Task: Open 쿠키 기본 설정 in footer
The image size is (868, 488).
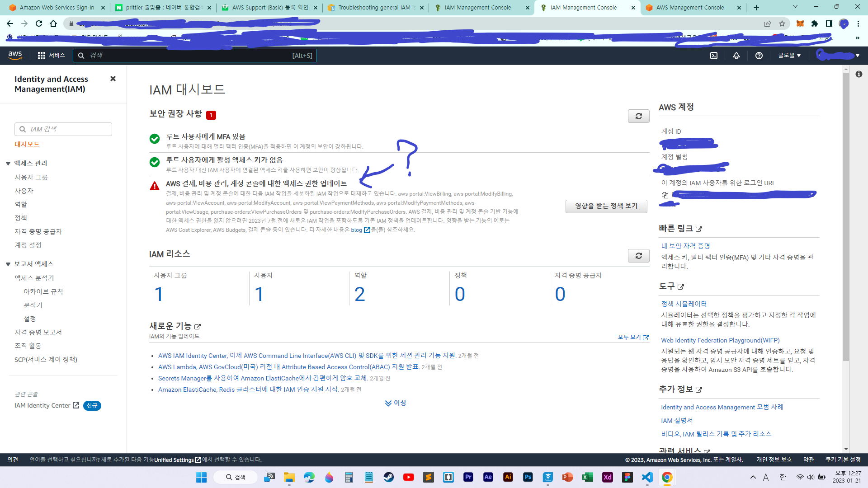Action: 843,460
